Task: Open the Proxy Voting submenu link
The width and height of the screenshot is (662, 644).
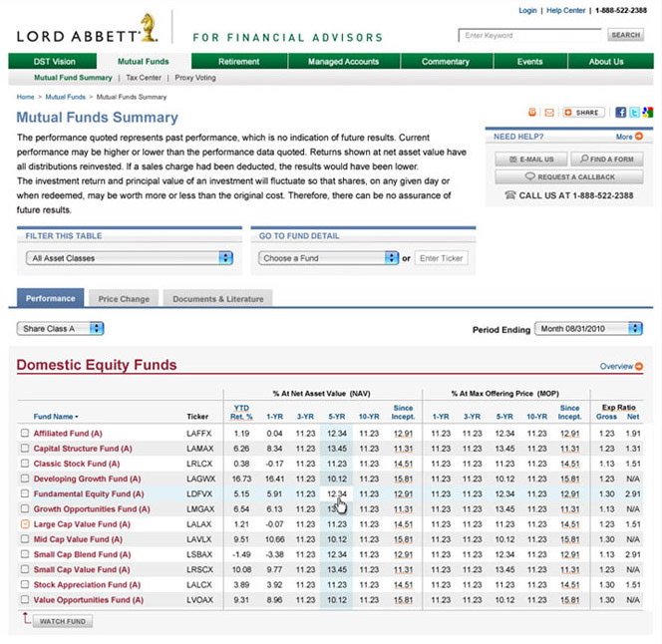Action: pos(195,78)
